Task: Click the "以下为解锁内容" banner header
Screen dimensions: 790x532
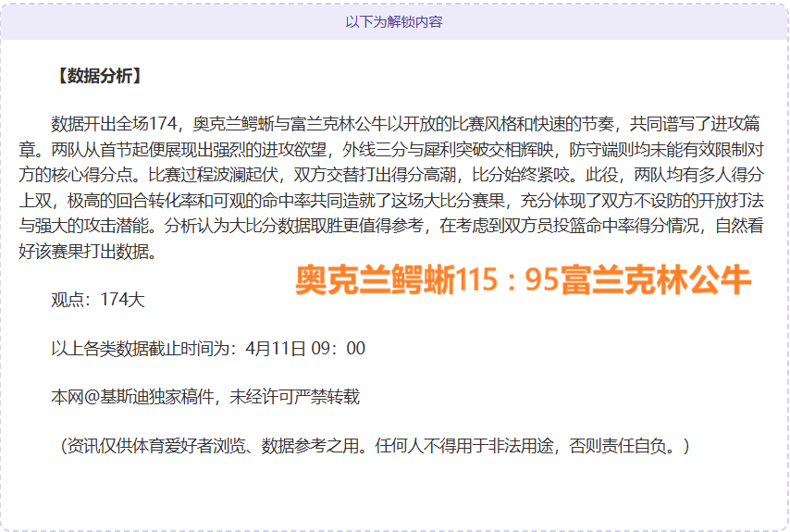Action: [x=394, y=21]
